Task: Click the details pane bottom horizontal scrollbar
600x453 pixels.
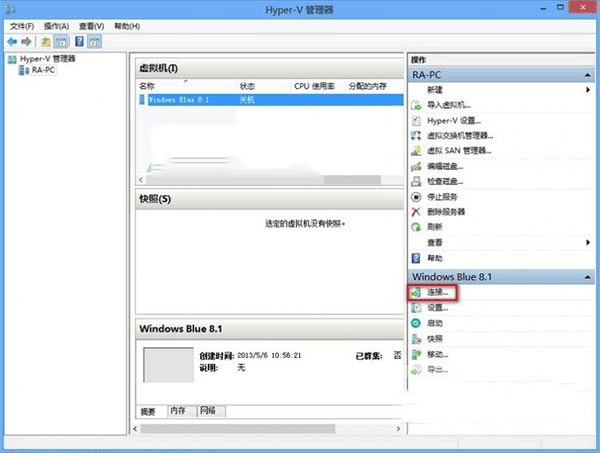Action: click(x=238, y=429)
